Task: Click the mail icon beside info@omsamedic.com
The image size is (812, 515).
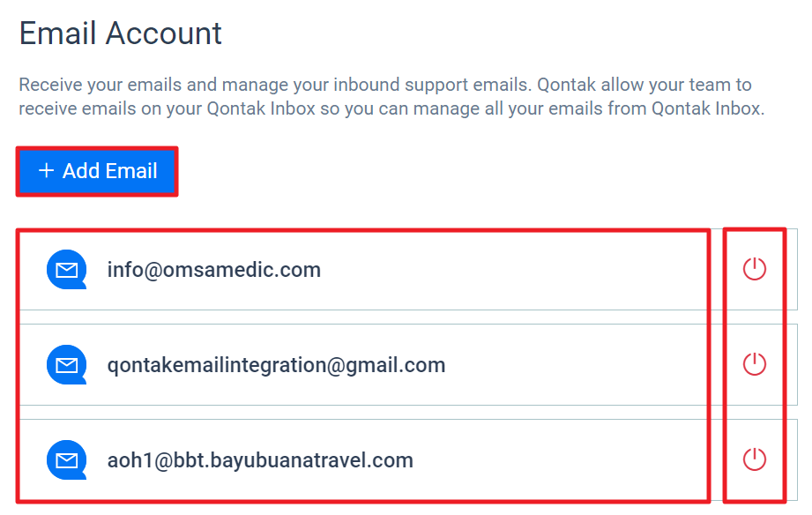Action: [x=66, y=270]
